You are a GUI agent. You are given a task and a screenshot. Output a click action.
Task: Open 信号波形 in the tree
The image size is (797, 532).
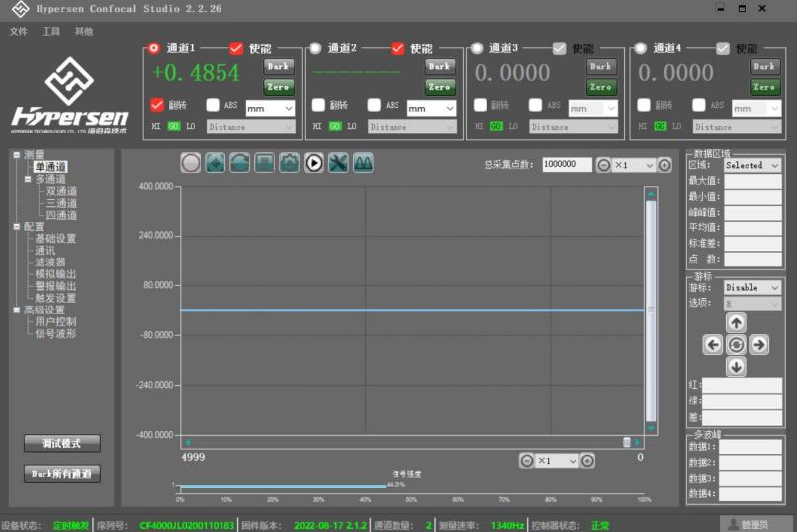coord(55,334)
